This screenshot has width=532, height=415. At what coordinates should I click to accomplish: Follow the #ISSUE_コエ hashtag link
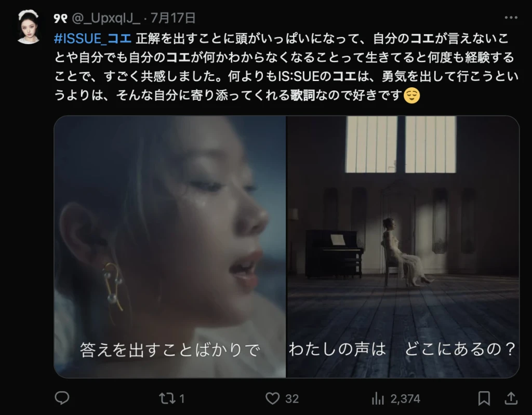coord(92,38)
